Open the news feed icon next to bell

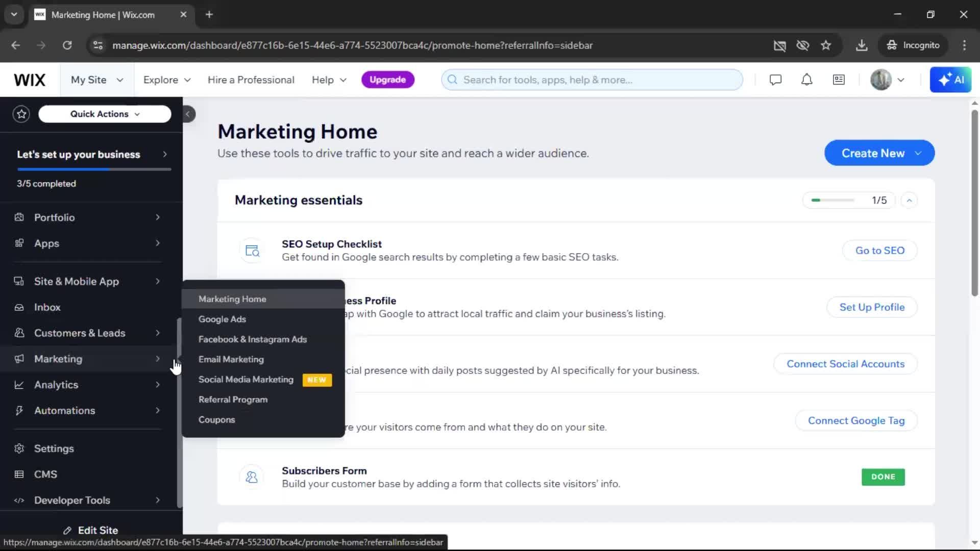(839, 80)
